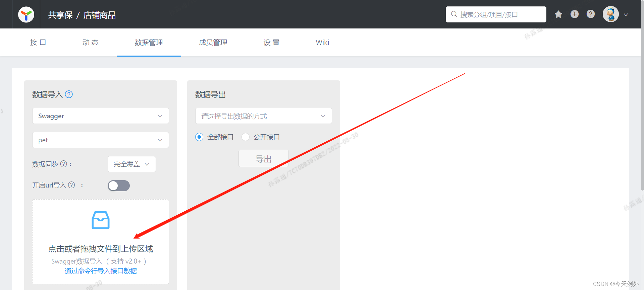This screenshot has width=644, height=290.
Task: Toggle the 开启url导入 switch
Action: 119,186
